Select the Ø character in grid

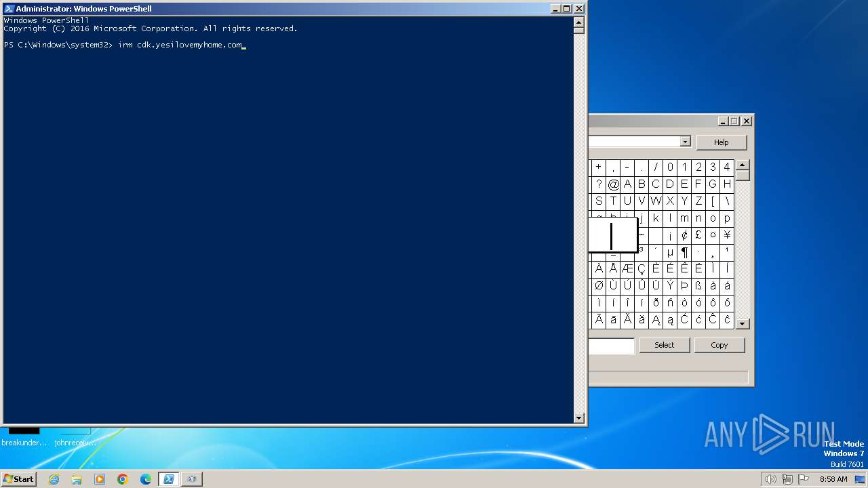coord(599,286)
